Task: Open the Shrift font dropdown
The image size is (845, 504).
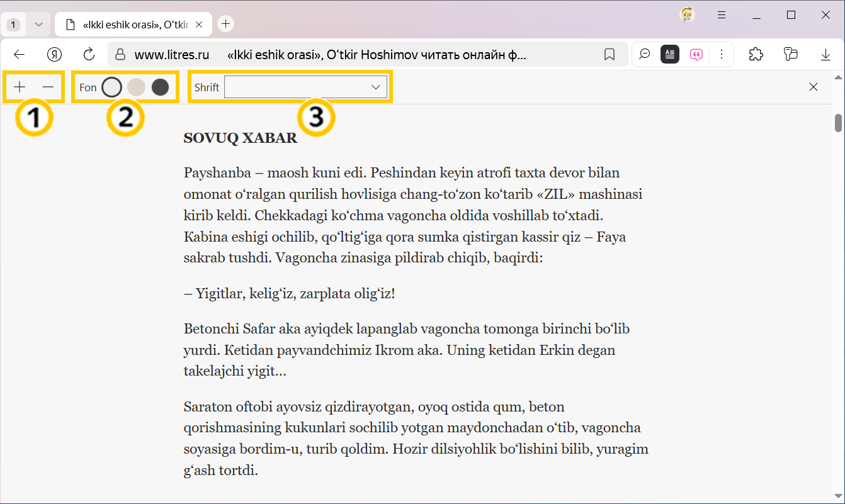Action: [x=305, y=87]
